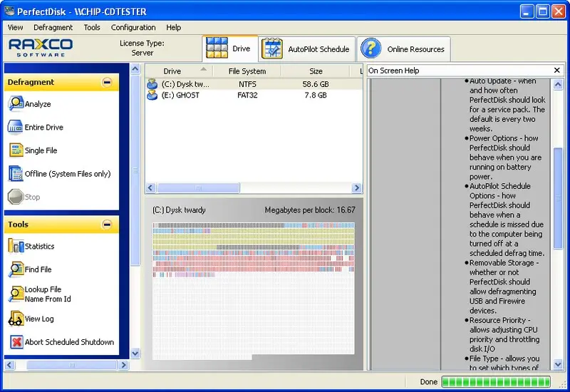The width and height of the screenshot is (570, 392).
Task: Open the Statistics chart icon
Action: [x=16, y=246]
